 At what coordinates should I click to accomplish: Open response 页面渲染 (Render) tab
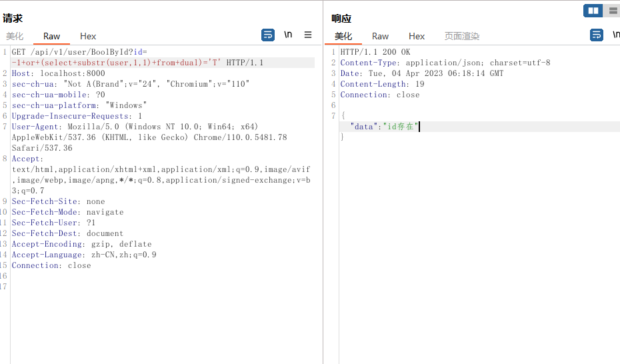point(462,36)
